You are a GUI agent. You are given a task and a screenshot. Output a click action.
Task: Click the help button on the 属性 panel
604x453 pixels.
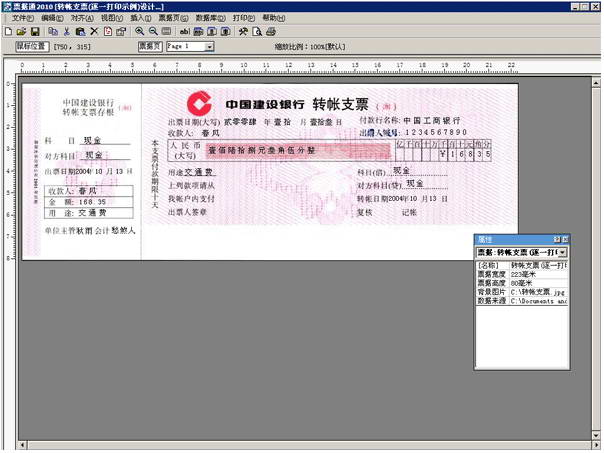coord(557,240)
